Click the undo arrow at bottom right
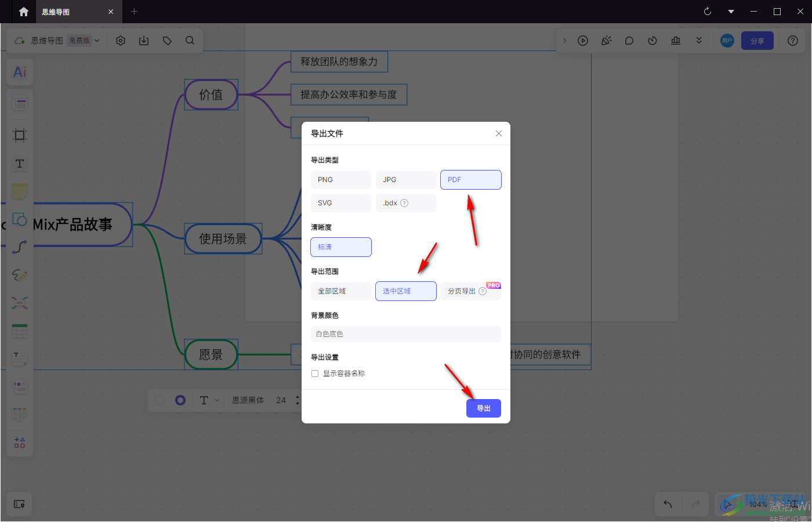The width and height of the screenshot is (812, 522). (x=668, y=504)
